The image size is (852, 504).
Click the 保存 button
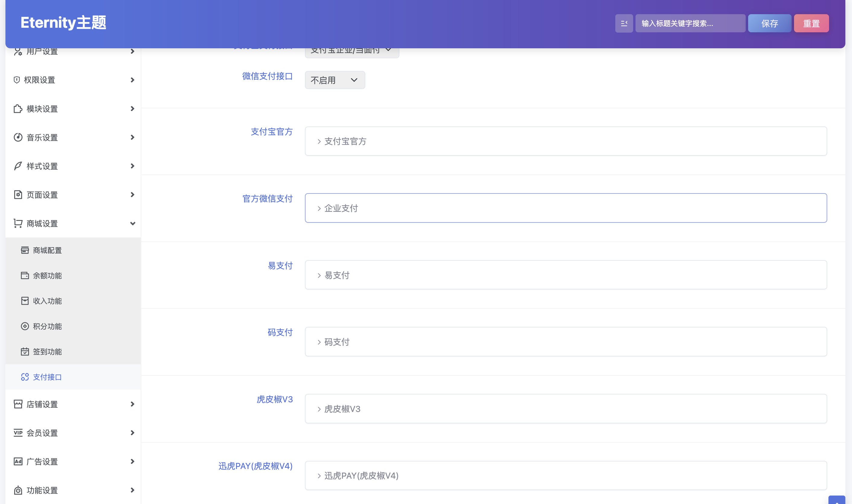[x=770, y=24]
